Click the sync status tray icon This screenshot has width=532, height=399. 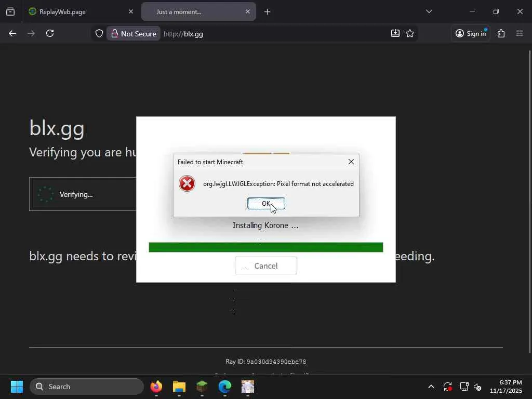click(x=447, y=387)
